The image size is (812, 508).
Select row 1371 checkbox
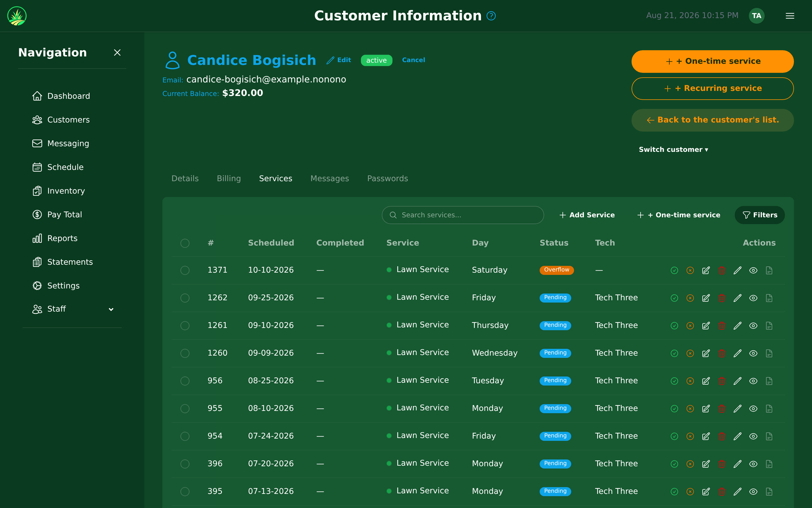[x=185, y=270]
